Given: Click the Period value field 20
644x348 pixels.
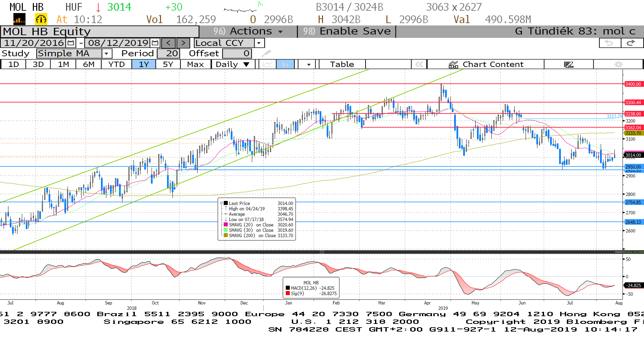Looking at the screenshot, I should [168, 53].
